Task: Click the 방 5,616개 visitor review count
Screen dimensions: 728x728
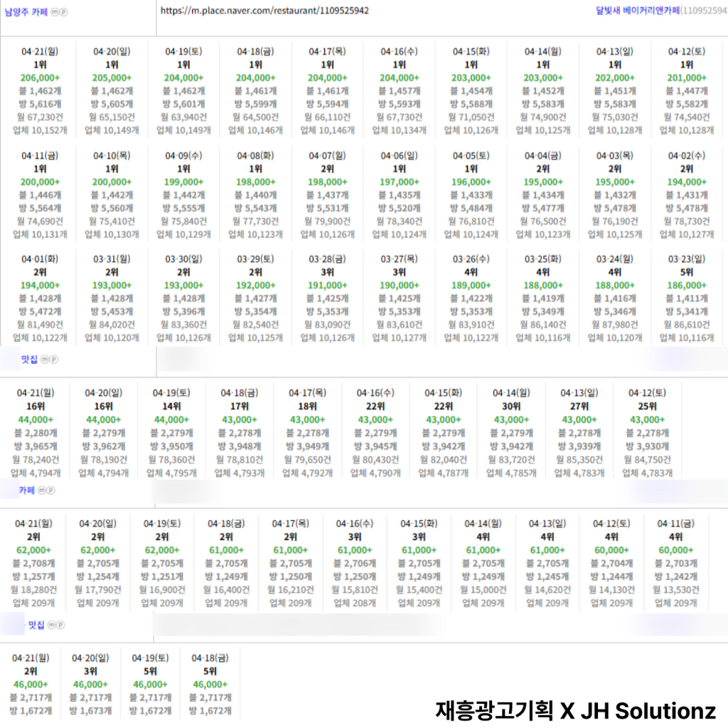Action: 40,104
